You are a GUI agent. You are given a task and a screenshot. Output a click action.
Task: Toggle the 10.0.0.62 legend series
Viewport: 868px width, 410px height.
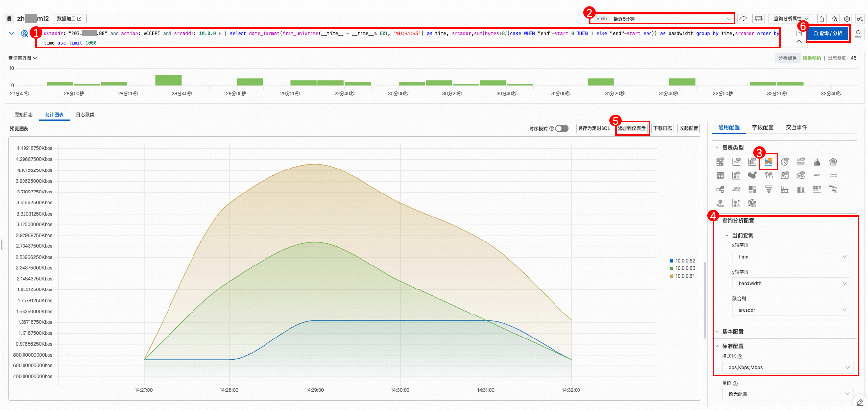682,261
